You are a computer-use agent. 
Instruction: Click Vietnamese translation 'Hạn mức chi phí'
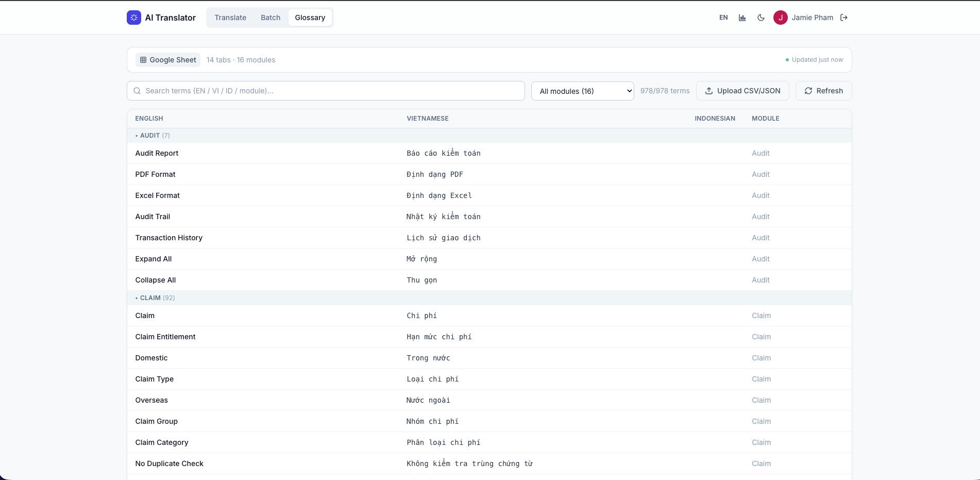(x=440, y=337)
